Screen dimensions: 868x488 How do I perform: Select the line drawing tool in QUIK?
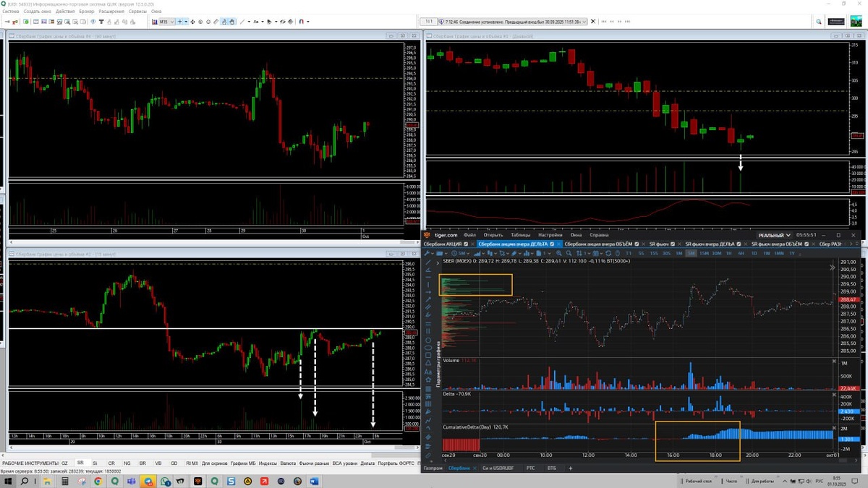coord(242,22)
